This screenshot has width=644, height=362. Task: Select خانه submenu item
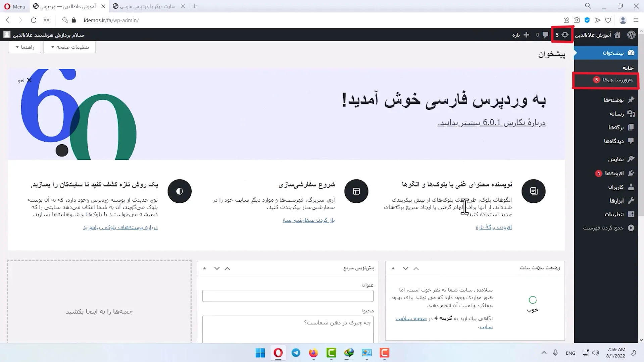click(628, 68)
